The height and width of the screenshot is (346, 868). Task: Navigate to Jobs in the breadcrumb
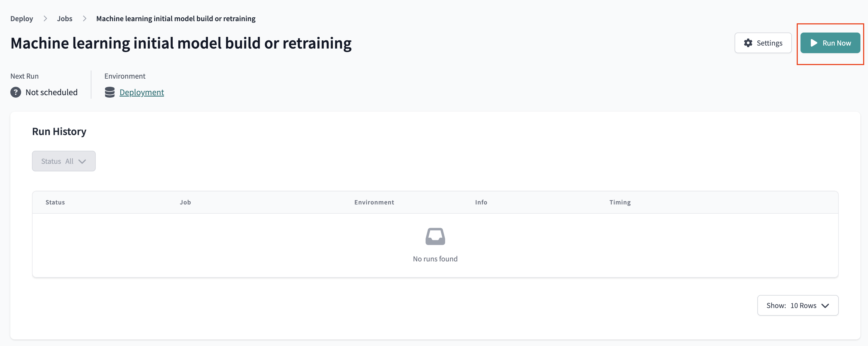[x=65, y=18]
